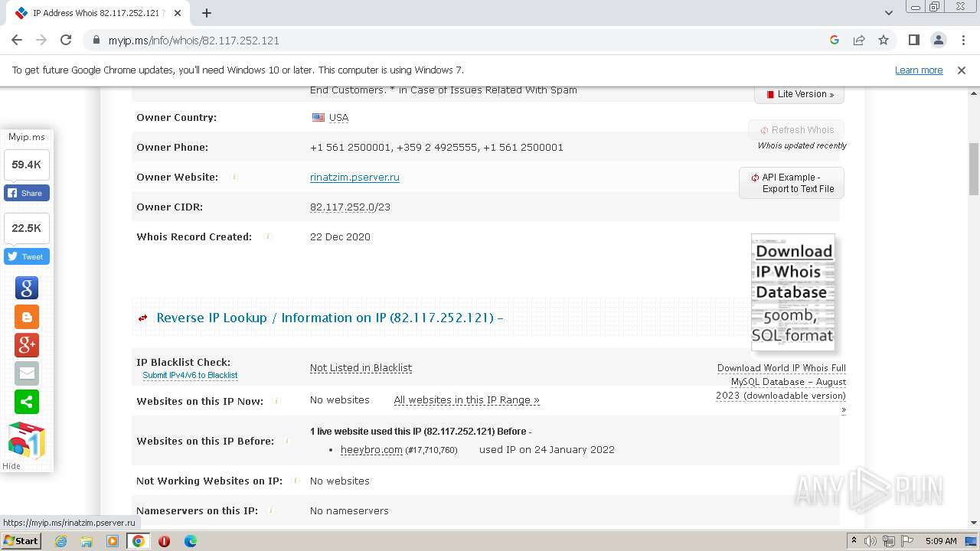Show hidden system tray icons
The width and height of the screenshot is (980, 551).
pyautogui.click(x=854, y=541)
